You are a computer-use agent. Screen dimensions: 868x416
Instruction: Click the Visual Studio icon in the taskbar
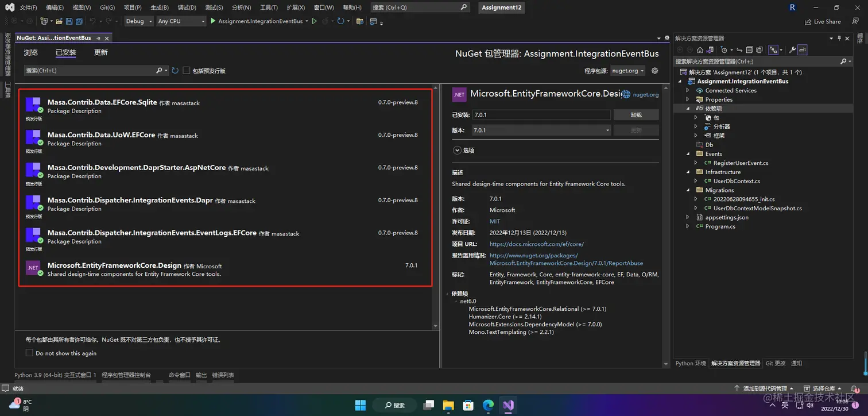508,405
